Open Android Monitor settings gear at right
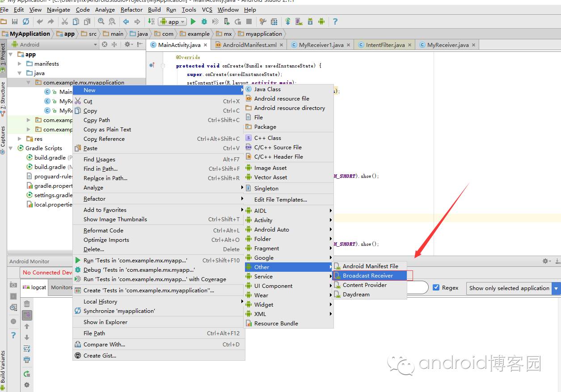The image size is (561, 392). (x=546, y=261)
